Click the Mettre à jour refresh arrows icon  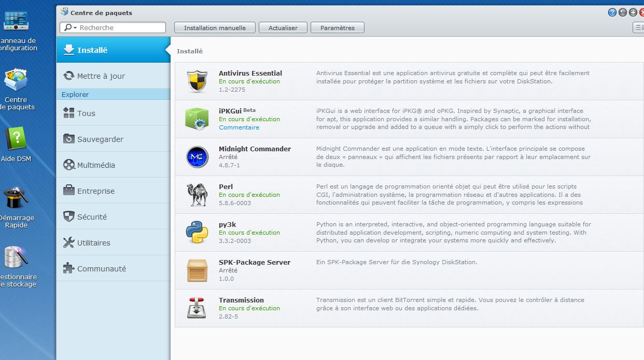pyautogui.click(x=68, y=76)
